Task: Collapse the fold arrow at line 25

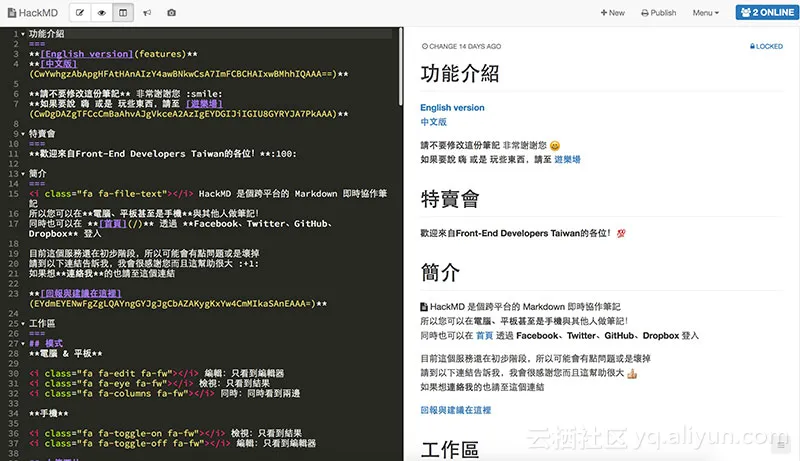Action: pos(22,323)
